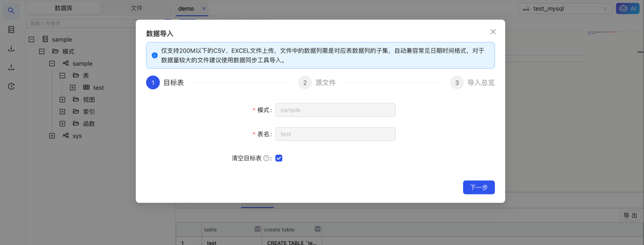Toggle the create table column checkbox

(x=318, y=229)
